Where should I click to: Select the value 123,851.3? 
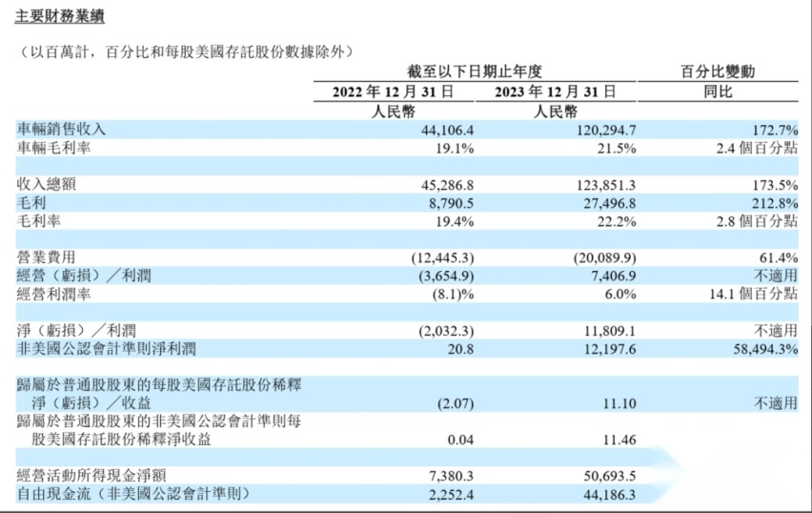click(x=606, y=186)
